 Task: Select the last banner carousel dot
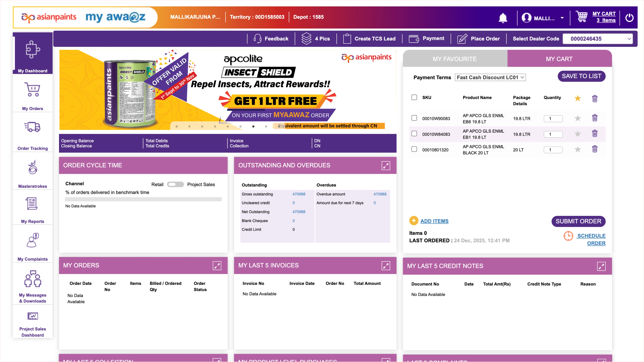(x=279, y=126)
